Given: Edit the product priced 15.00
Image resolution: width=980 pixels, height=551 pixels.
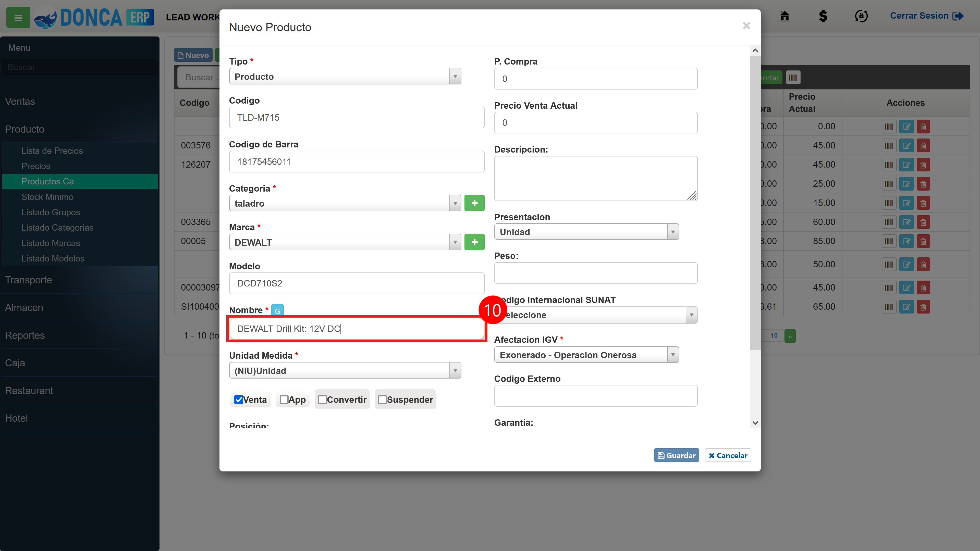Looking at the screenshot, I should (x=906, y=203).
